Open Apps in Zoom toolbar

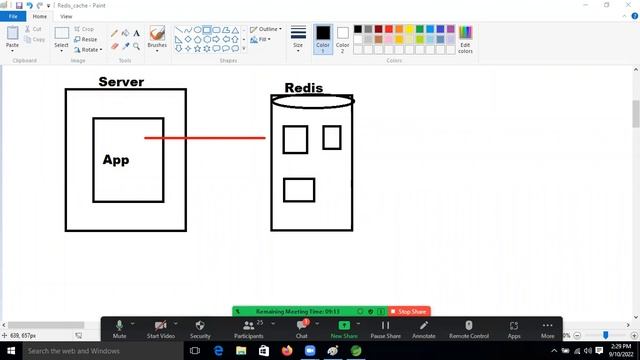coord(514,329)
